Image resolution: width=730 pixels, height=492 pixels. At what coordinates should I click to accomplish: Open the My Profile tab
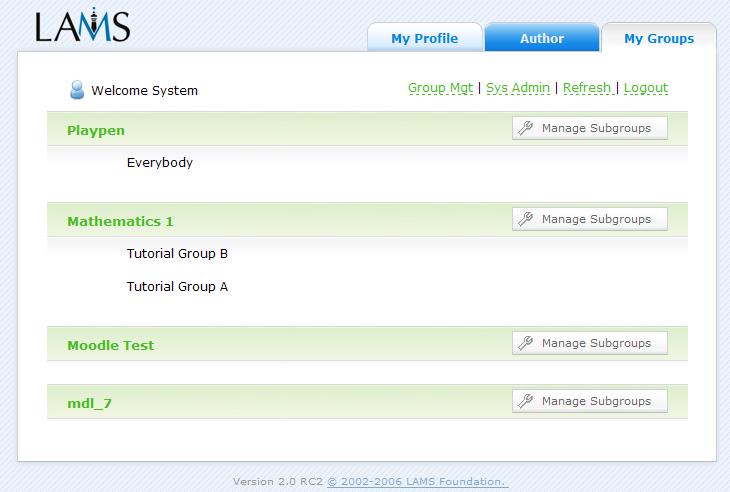[x=424, y=39]
